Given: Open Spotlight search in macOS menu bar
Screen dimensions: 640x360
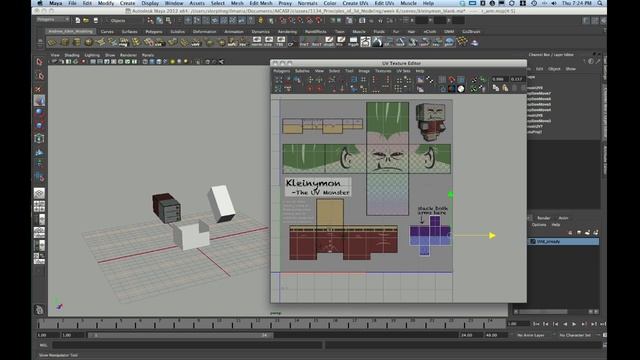Looking at the screenshot, I should pyautogui.click(x=600, y=3).
